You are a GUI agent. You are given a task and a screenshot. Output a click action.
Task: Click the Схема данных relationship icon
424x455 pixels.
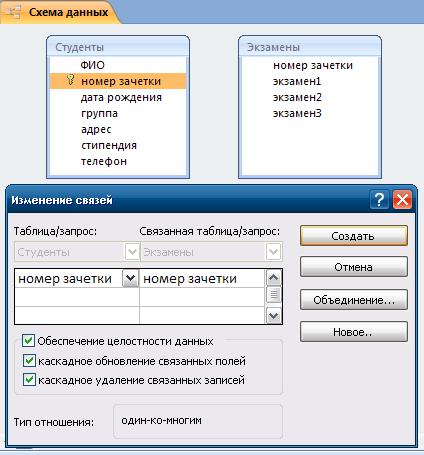(13, 13)
